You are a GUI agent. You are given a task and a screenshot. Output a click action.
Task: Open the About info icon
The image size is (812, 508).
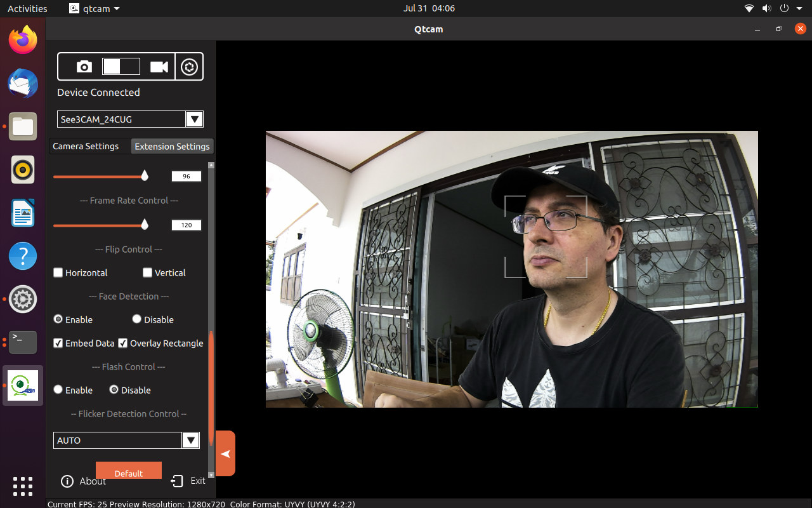[x=67, y=481]
